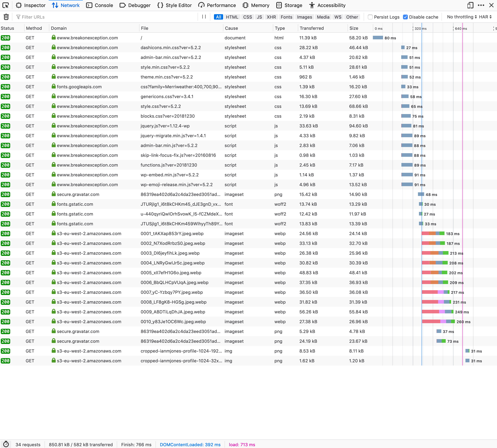Click the DOMContentLoaded: 392 ms status
497x448 pixels.
click(190, 444)
